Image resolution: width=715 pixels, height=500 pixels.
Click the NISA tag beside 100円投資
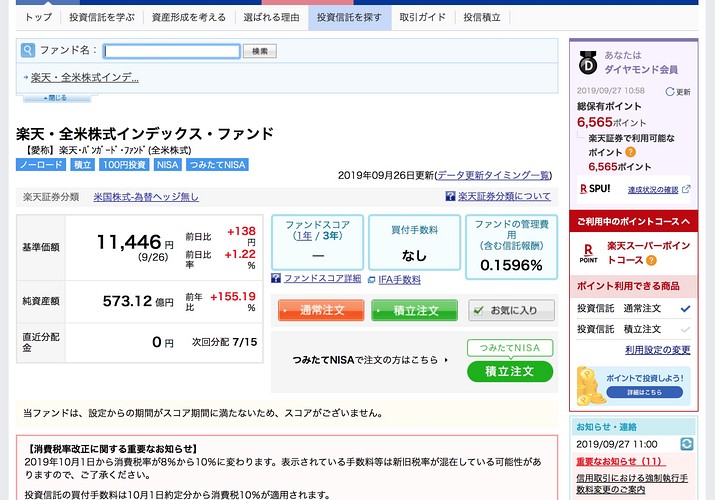167,165
